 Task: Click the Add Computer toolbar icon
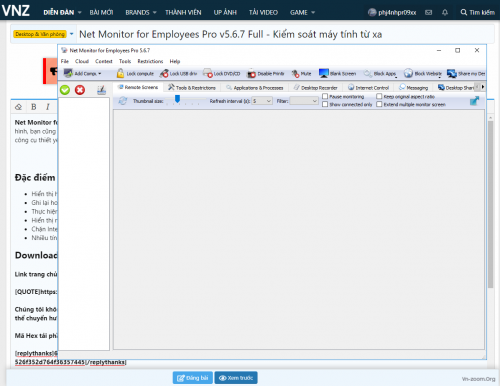tap(68, 73)
